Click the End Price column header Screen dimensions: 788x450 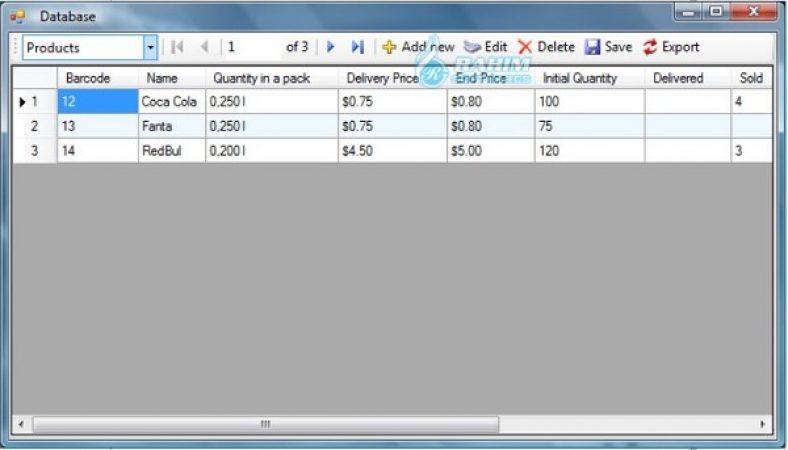coord(490,78)
